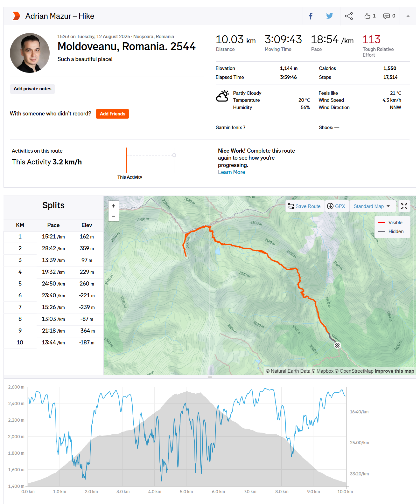This screenshot has width=420, height=504.
Task: Zoom in on the map
Action: click(x=114, y=206)
